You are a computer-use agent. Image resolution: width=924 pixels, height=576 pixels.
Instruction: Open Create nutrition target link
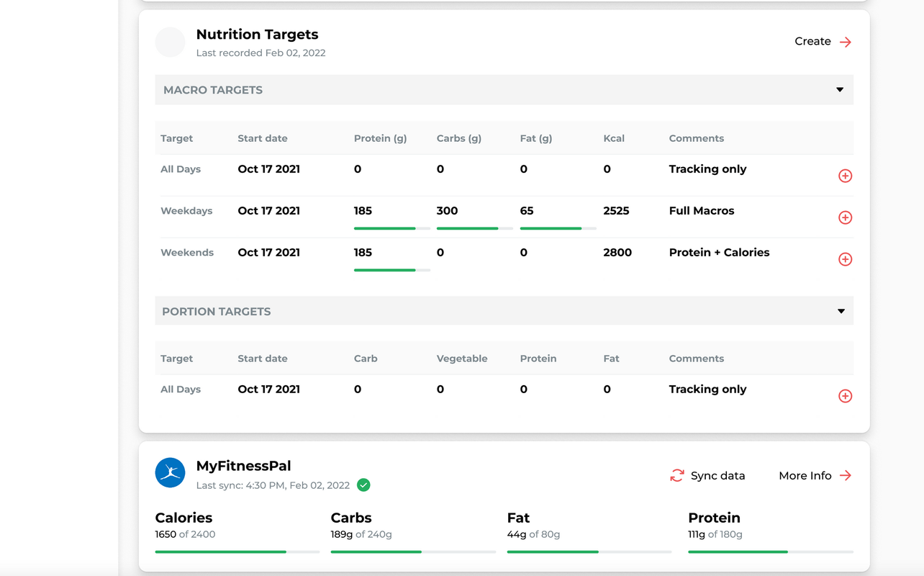click(x=813, y=42)
